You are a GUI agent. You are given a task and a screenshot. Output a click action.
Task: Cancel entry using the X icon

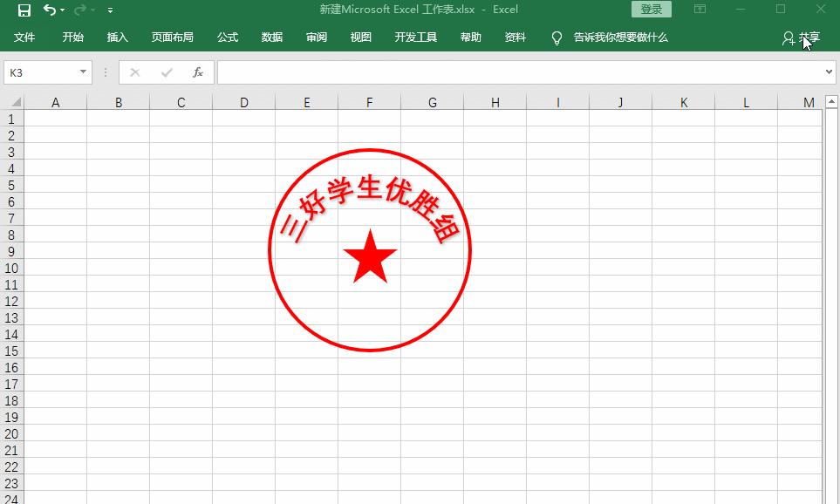click(x=135, y=72)
